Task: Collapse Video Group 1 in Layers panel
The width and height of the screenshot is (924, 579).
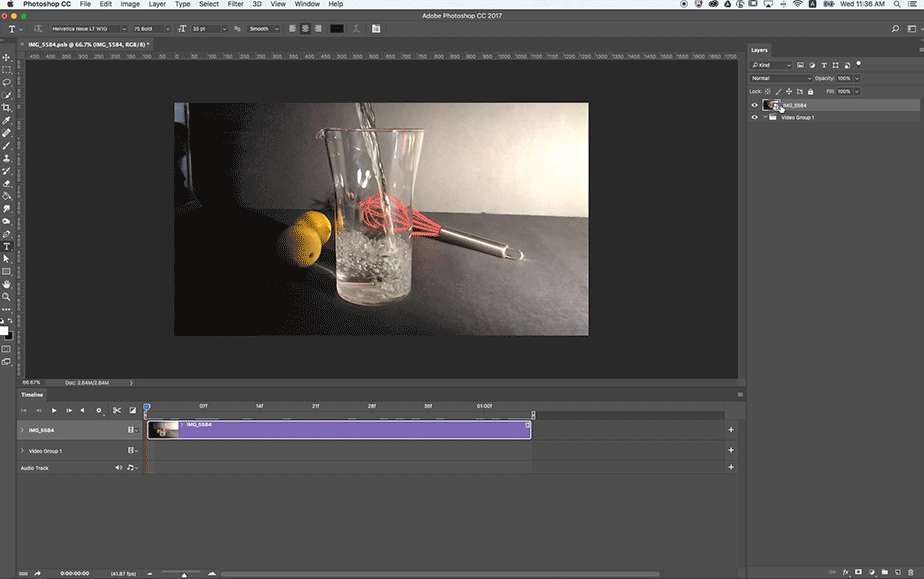Action: point(765,117)
